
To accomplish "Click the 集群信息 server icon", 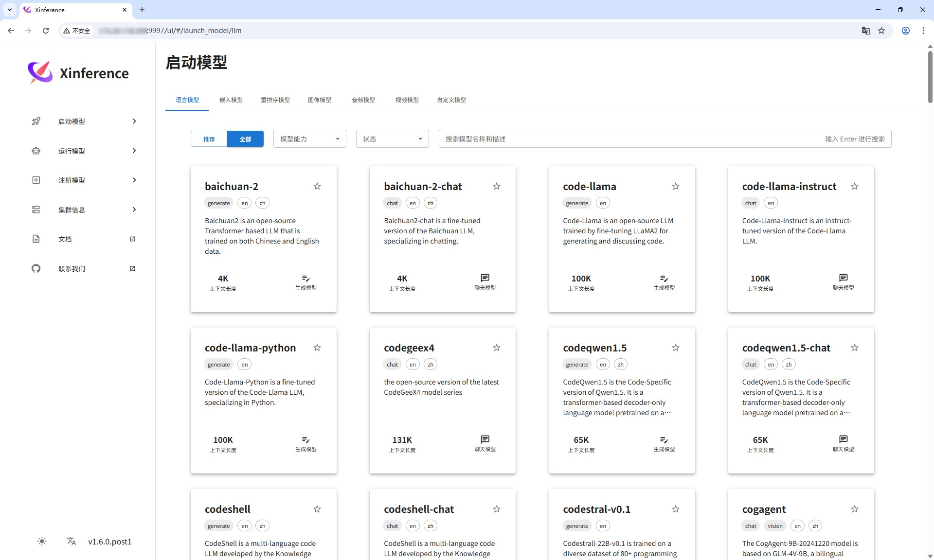I will [36, 210].
